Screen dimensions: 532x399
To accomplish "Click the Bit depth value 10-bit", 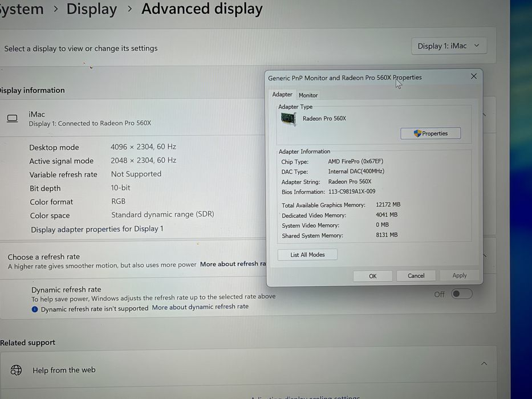I will coord(120,188).
